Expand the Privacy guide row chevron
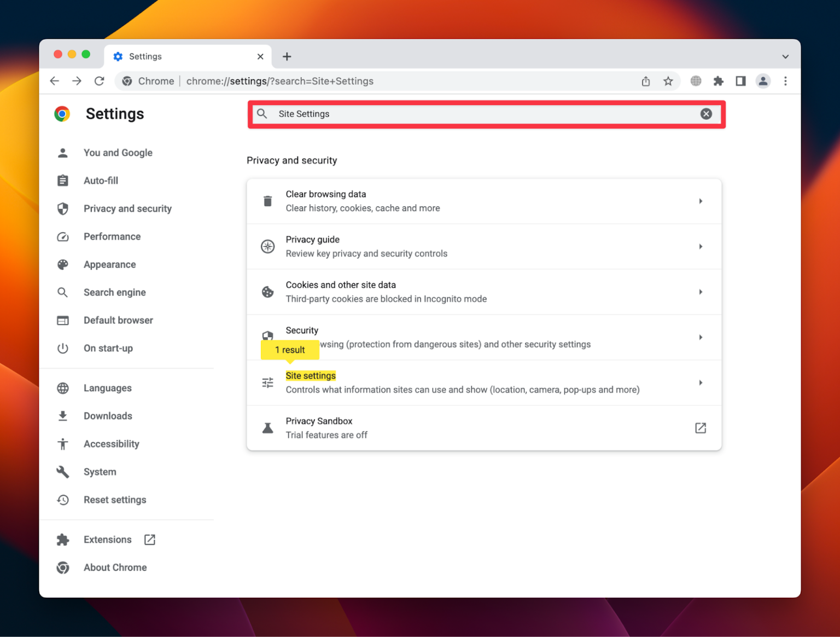 coord(701,246)
